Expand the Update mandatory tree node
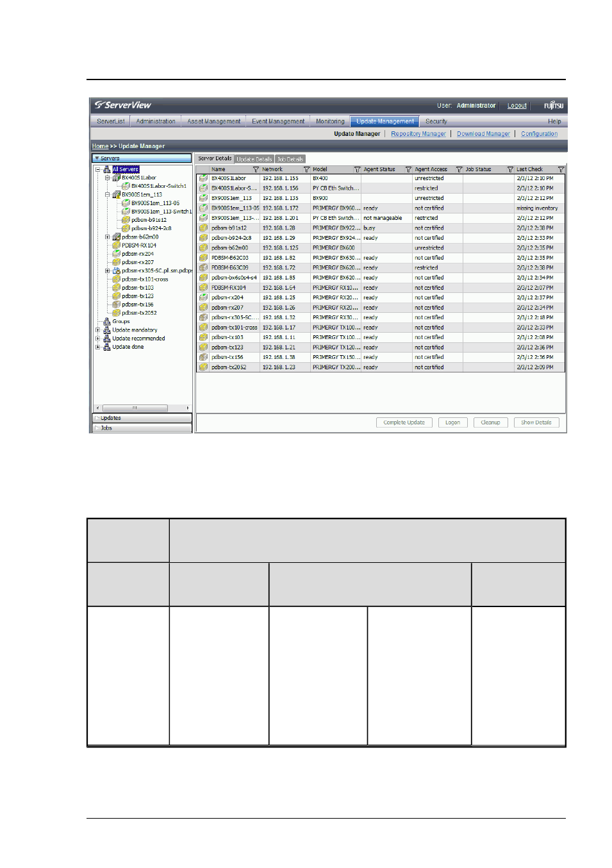Screen dimensions: 612x868 97,330
